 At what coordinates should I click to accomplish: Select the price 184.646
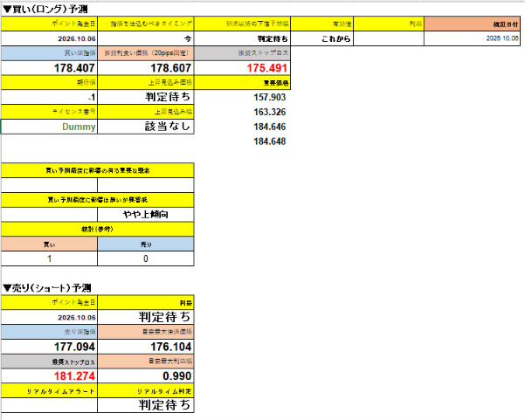[270, 127]
